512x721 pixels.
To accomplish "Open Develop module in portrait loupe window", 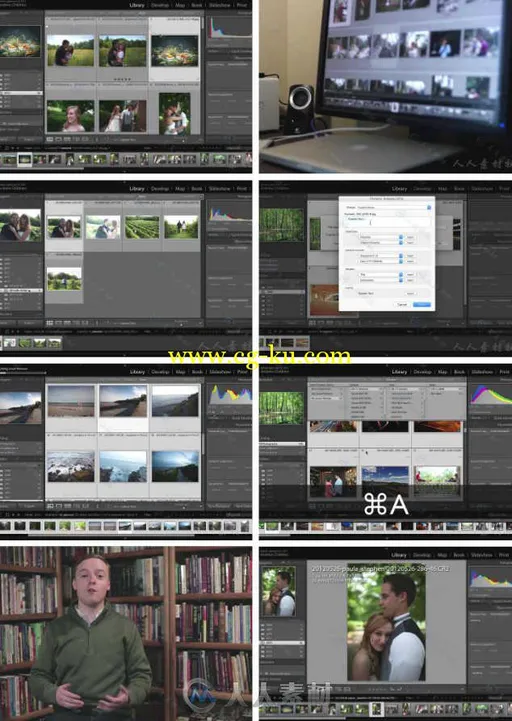I will click(422, 555).
